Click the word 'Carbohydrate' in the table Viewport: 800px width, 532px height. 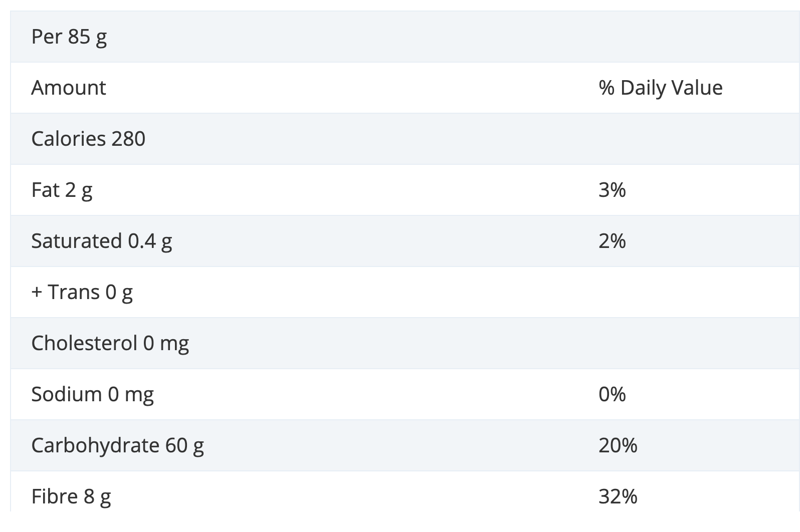point(95,446)
